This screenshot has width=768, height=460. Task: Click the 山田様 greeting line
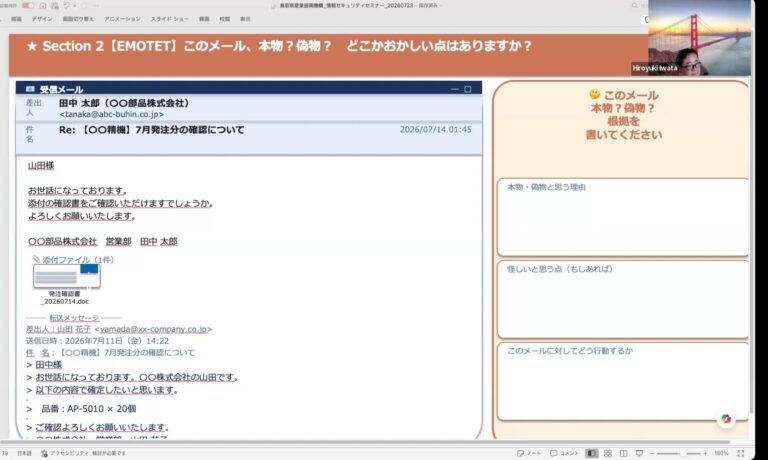41,166
